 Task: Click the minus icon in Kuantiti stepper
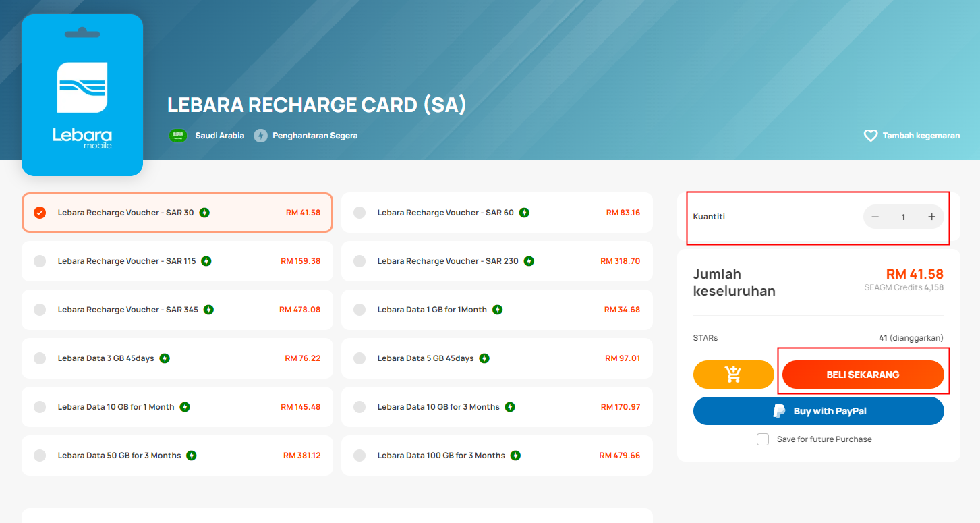(875, 217)
